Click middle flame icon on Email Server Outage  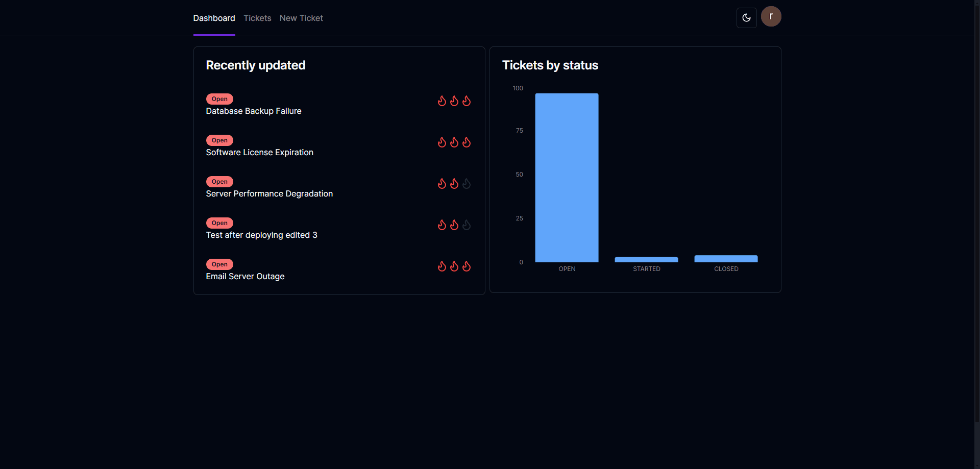click(454, 266)
